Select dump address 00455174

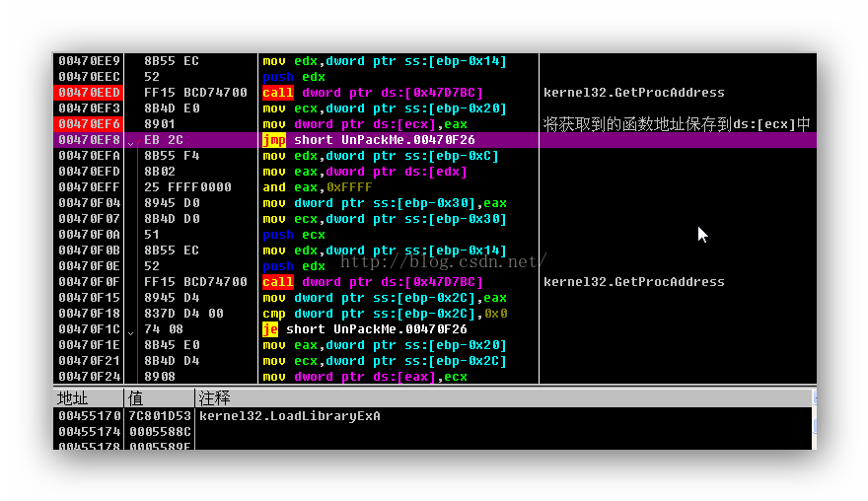tap(89, 432)
